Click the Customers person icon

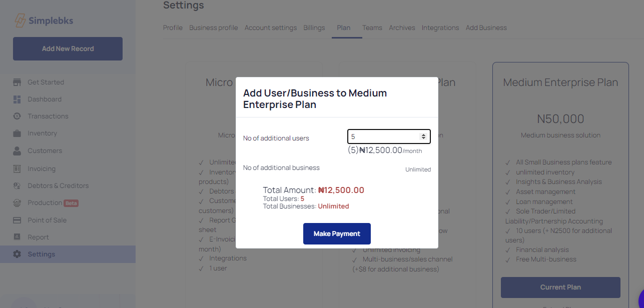(17, 150)
